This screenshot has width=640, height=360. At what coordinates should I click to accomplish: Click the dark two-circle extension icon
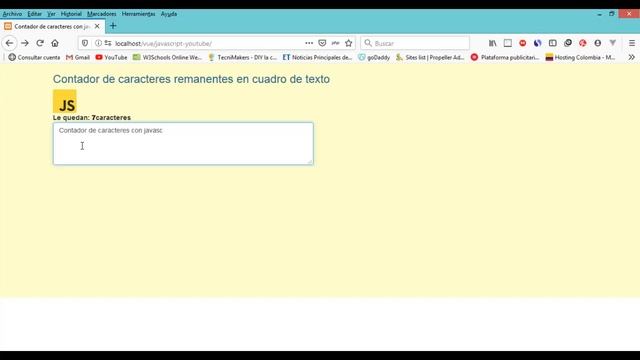pos(568,43)
